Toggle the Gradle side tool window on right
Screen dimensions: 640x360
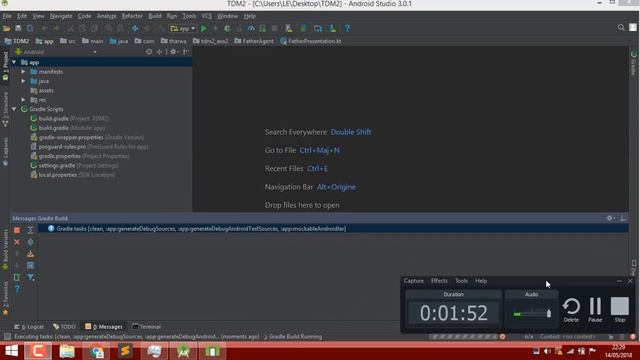(x=633, y=63)
